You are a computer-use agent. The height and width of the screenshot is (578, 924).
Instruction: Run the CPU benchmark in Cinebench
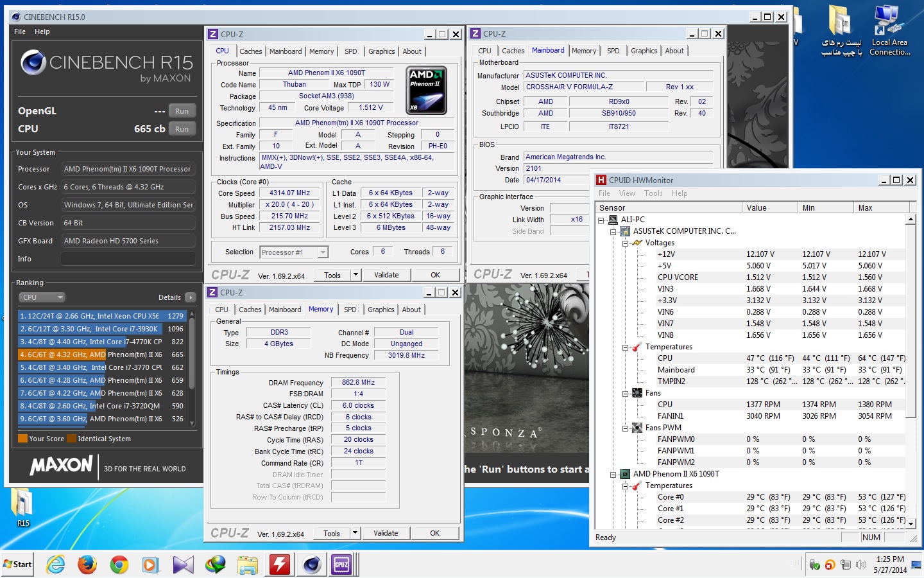pyautogui.click(x=182, y=129)
